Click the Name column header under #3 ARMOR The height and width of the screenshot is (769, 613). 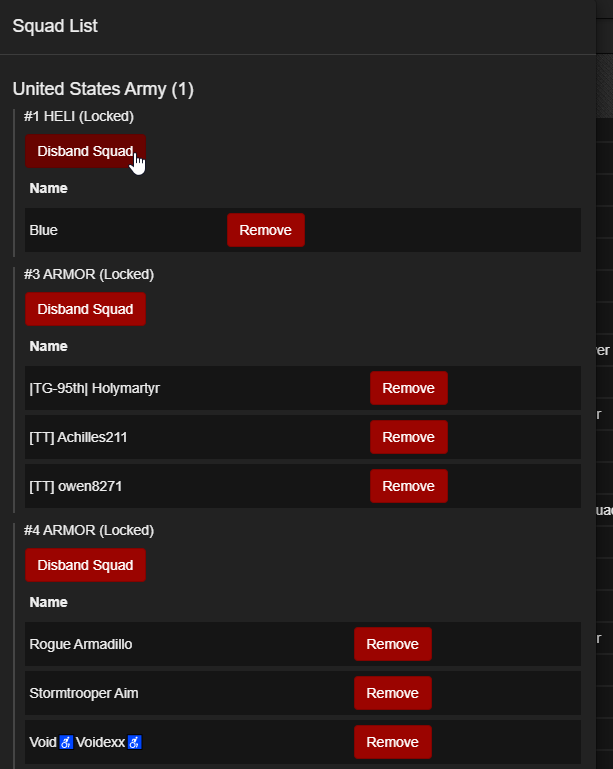49,346
